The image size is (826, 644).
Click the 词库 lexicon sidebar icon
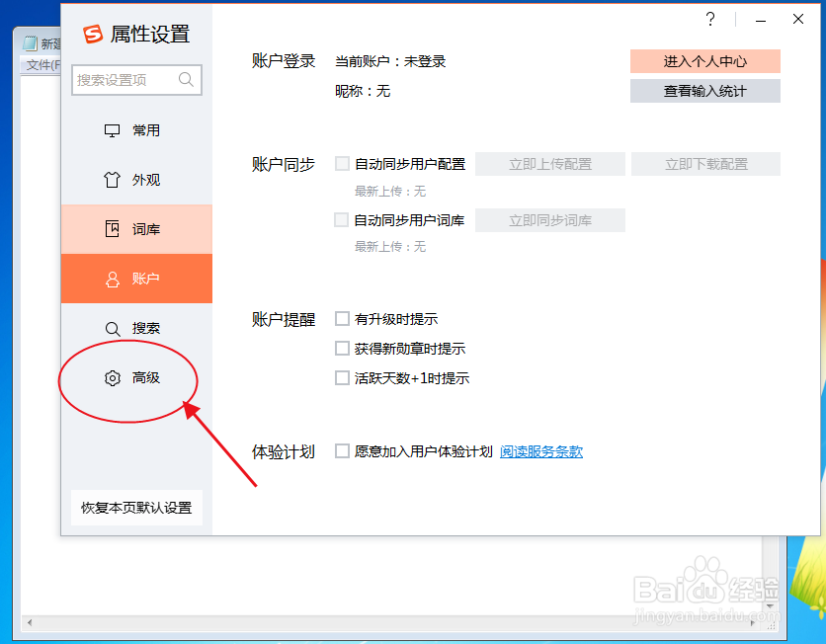(x=112, y=228)
